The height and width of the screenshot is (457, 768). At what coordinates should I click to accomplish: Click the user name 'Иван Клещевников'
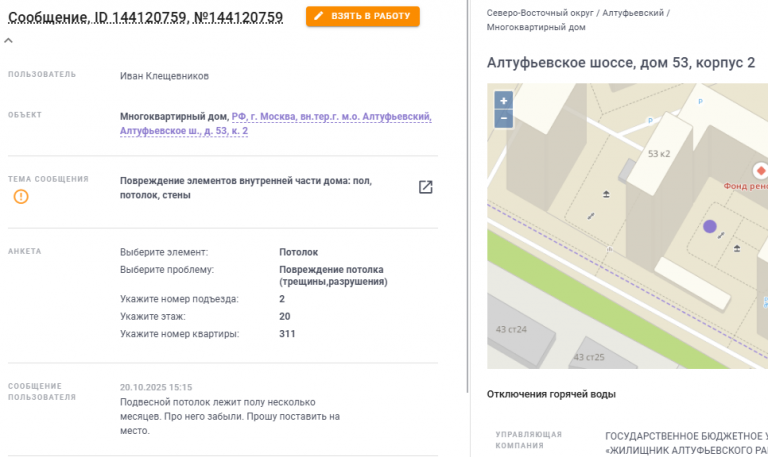click(x=165, y=75)
